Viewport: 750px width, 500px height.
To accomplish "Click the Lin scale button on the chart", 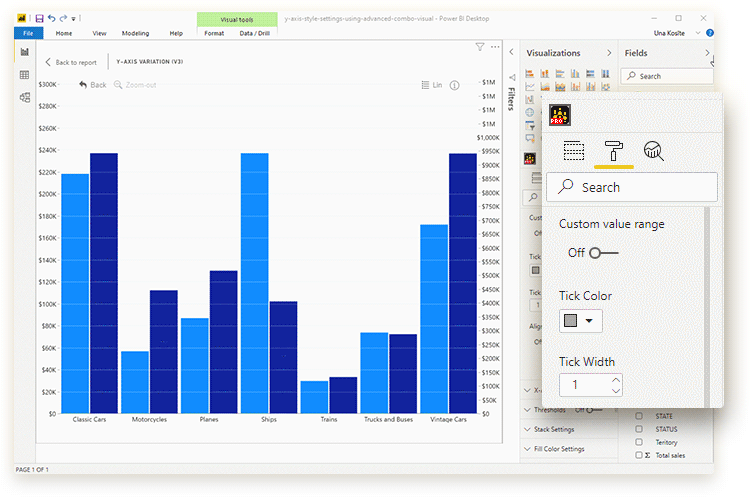I will pos(431,85).
